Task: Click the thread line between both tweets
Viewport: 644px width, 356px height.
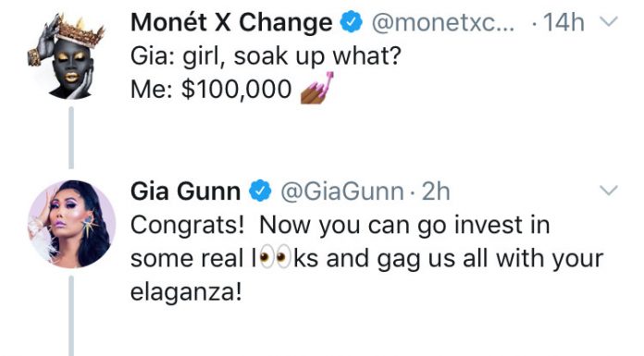Action: [71, 138]
